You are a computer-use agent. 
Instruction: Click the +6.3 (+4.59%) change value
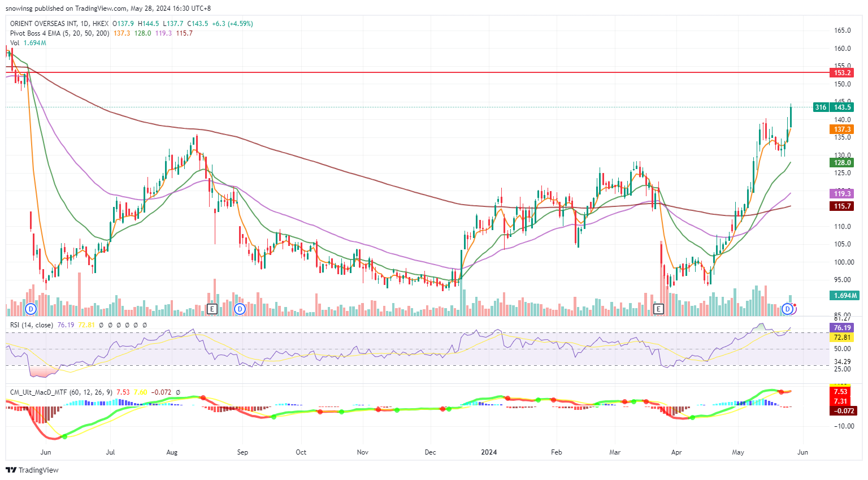(x=233, y=24)
